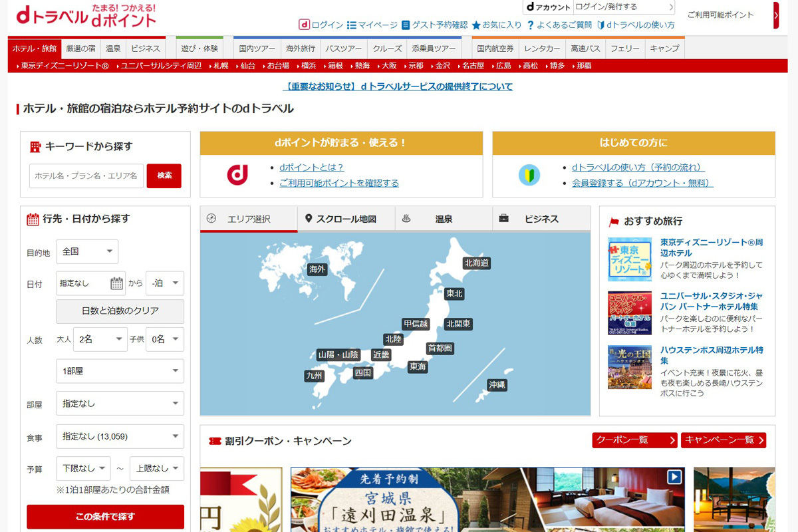Select 近畿 region on the map
798x532 pixels.
[381, 354]
